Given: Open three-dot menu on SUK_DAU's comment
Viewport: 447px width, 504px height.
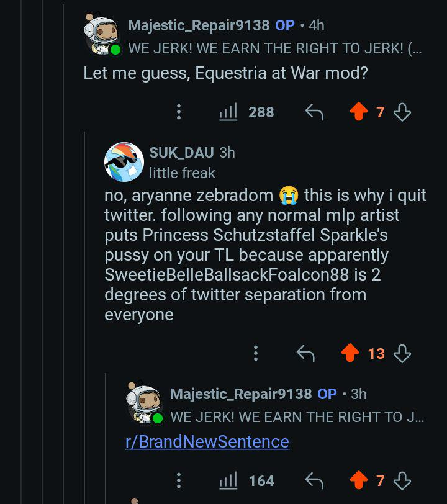Looking at the screenshot, I should 255,354.
